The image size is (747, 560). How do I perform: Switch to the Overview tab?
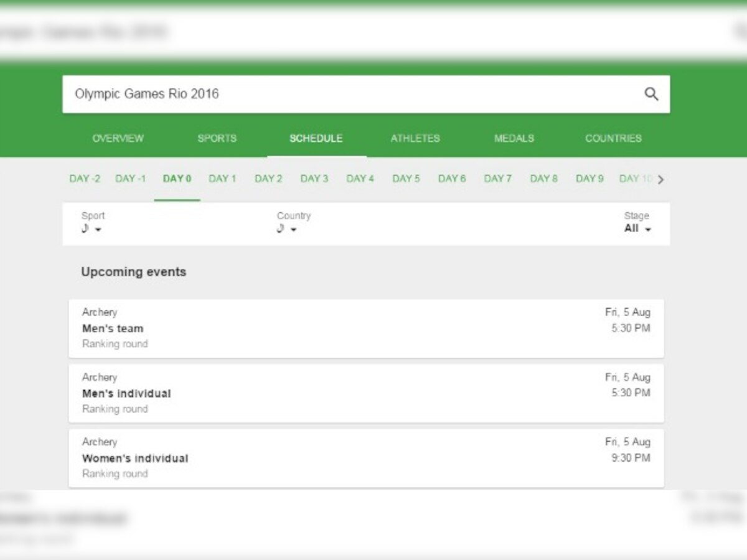pyautogui.click(x=118, y=138)
